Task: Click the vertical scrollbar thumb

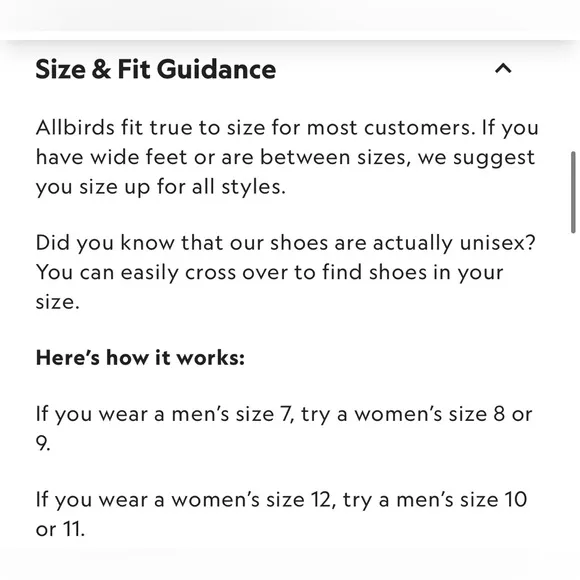Action: [x=573, y=192]
